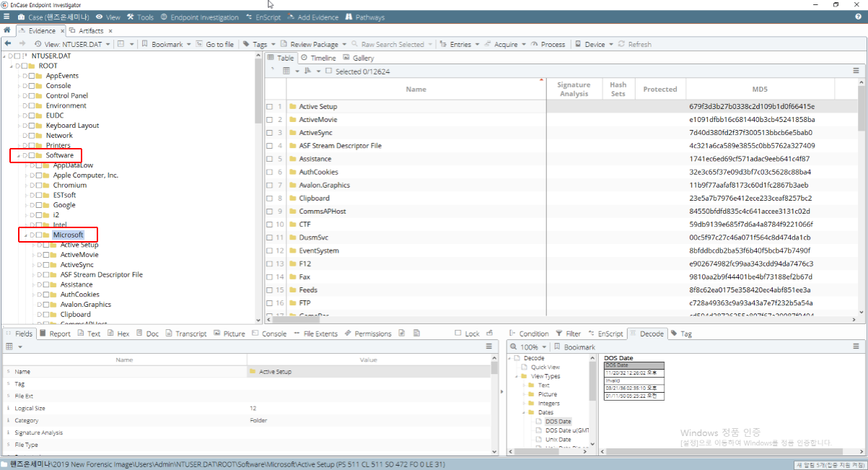Open the Report viewer tab
The height and width of the screenshot is (470, 868).
coord(55,334)
